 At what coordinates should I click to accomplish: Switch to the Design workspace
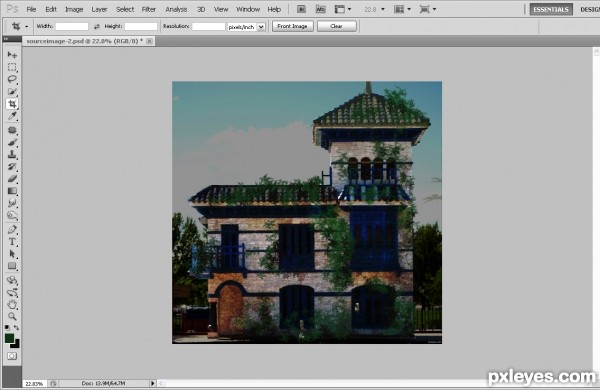click(589, 10)
